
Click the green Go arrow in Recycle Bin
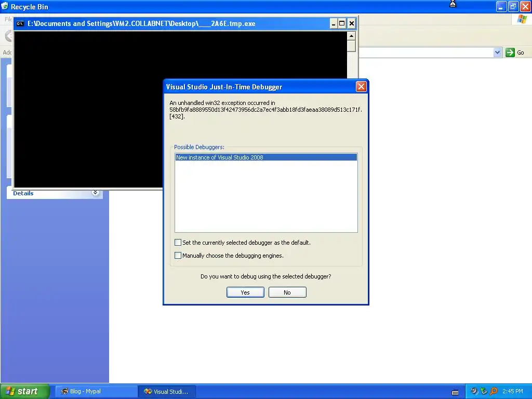coord(510,52)
